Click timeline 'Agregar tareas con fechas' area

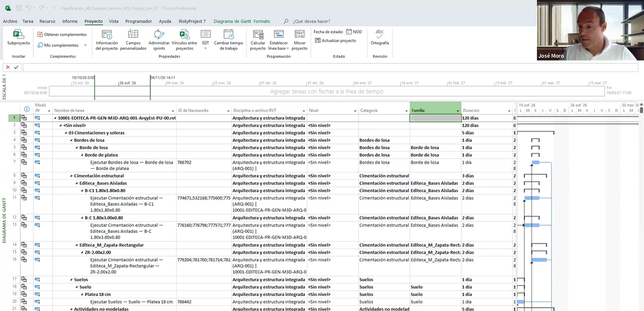(326, 91)
